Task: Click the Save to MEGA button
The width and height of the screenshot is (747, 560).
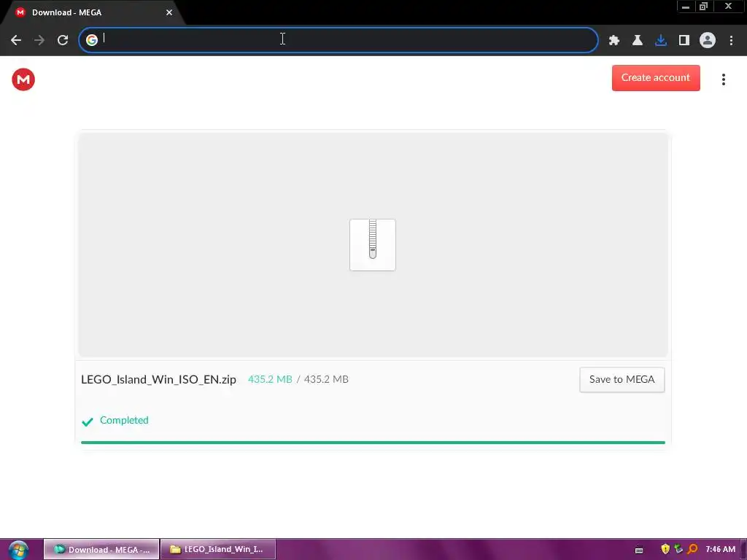Action: coord(622,379)
